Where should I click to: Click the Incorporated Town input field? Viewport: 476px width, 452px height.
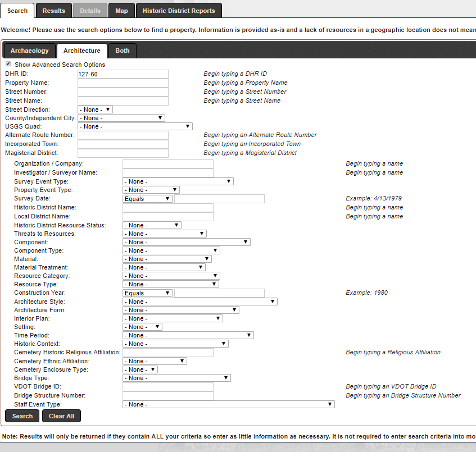[x=123, y=144]
